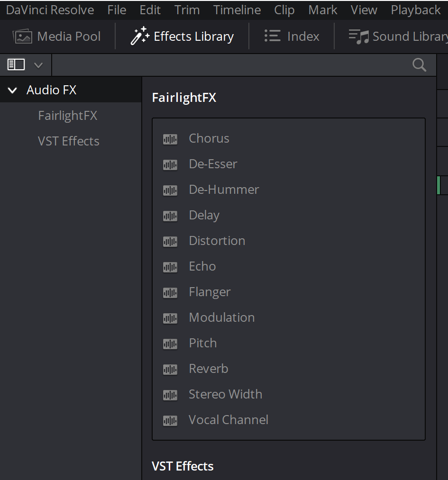Open the panel layout dropdown chevron
This screenshot has width=448, height=480.
(38, 65)
